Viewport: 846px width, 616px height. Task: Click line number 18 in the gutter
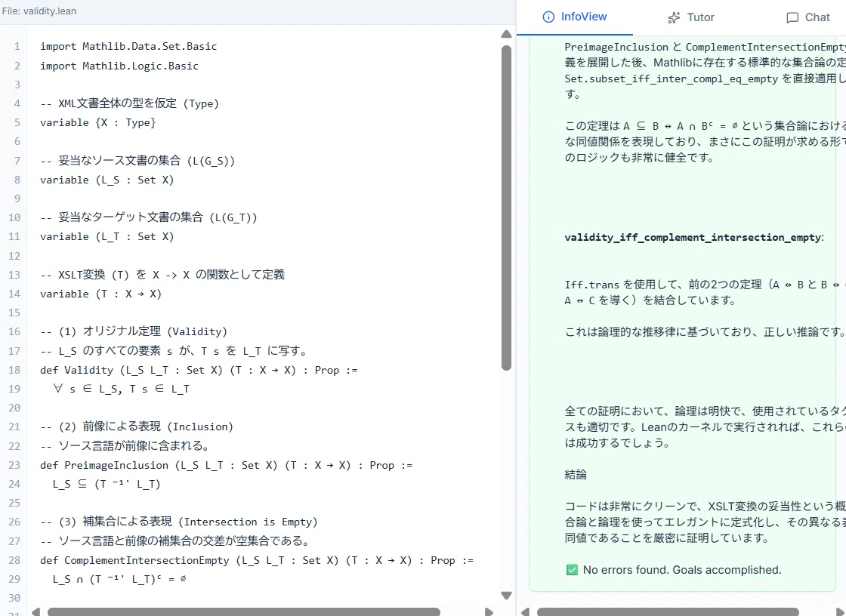tap(14, 370)
